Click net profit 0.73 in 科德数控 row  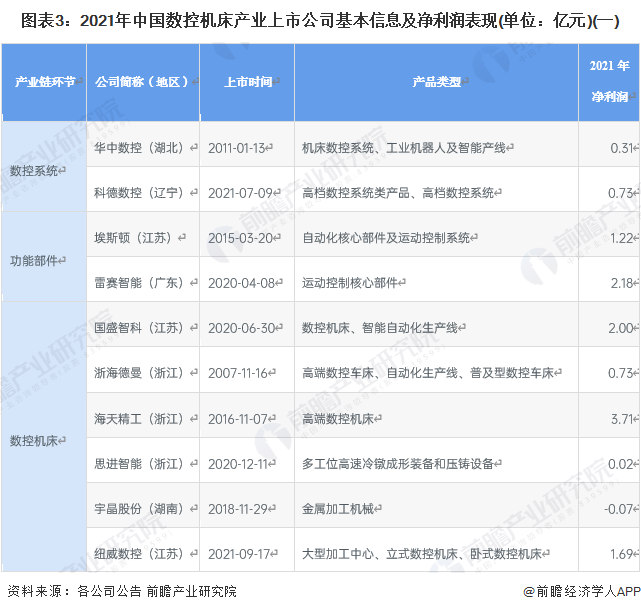pyautogui.click(x=621, y=193)
